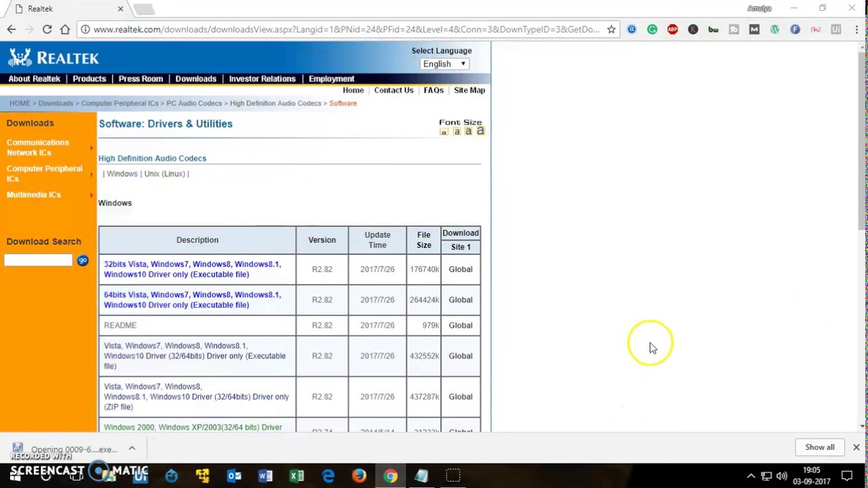Download 32bits driver via Global link
Screen dimensions: 868x488
(x=460, y=269)
